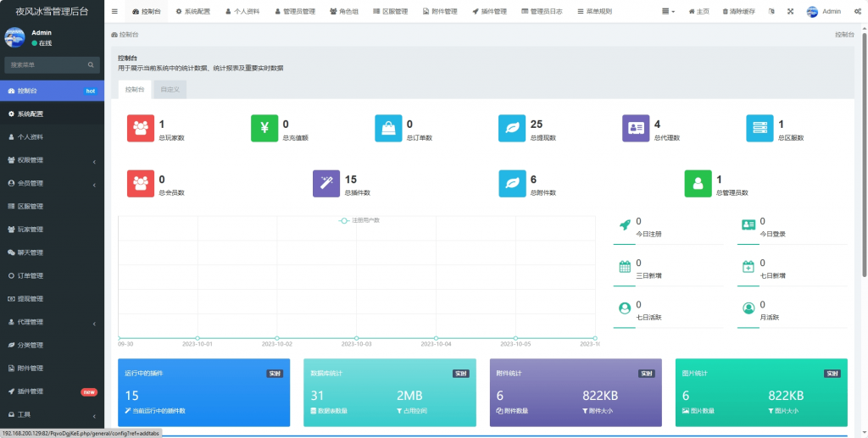Click the Admin avatar in top bar
868x438 pixels.
pos(812,11)
